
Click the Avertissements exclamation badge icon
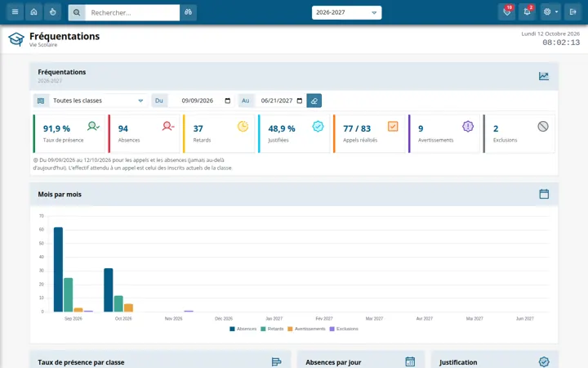click(x=468, y=126)
